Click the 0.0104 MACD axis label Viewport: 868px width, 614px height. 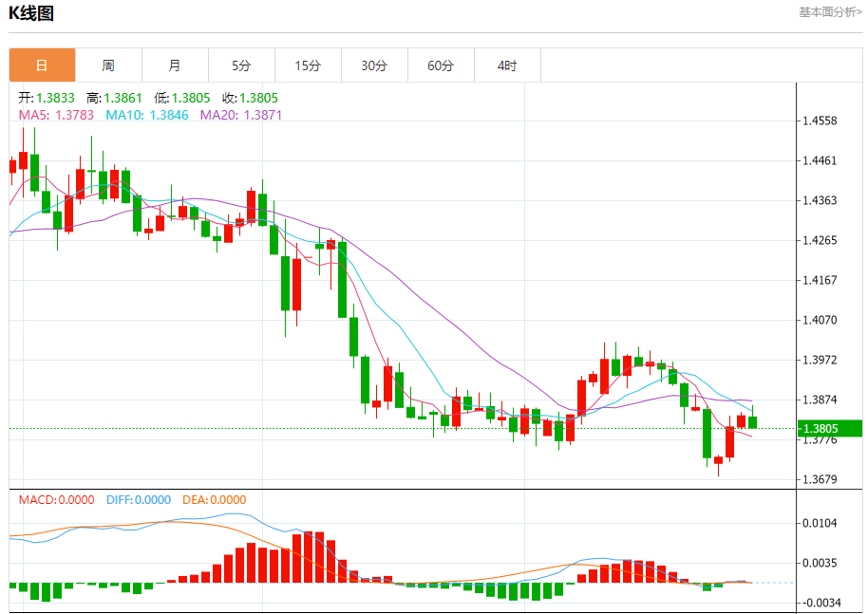pos(820,523)
